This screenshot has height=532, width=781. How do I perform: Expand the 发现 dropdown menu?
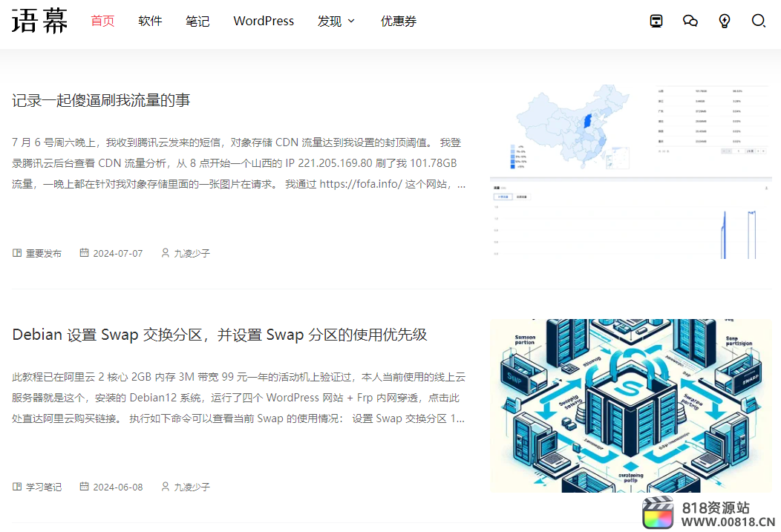pos(336,21)
